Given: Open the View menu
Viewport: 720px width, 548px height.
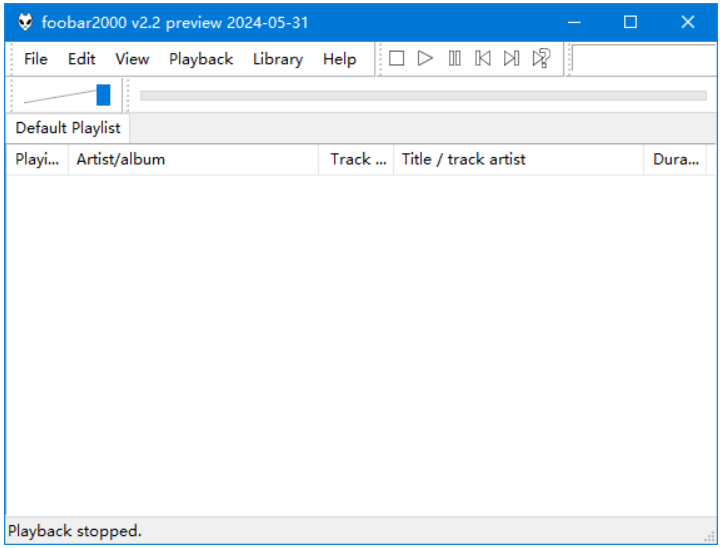Looking at the screenshot, I should coord(132,59).
